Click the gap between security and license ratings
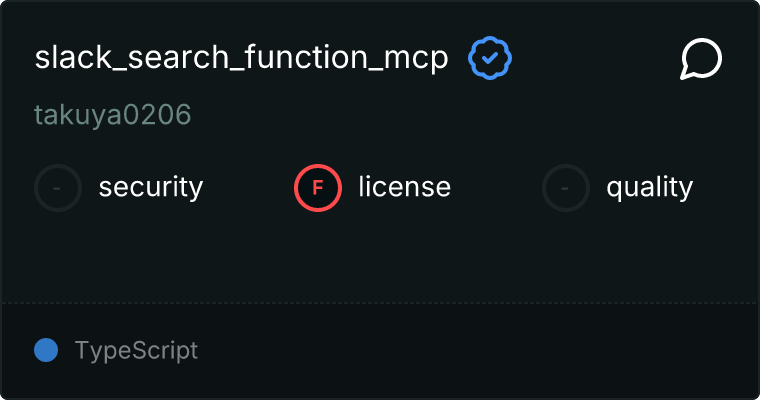Viewport: 760px width, 400px height. [248, 187]
